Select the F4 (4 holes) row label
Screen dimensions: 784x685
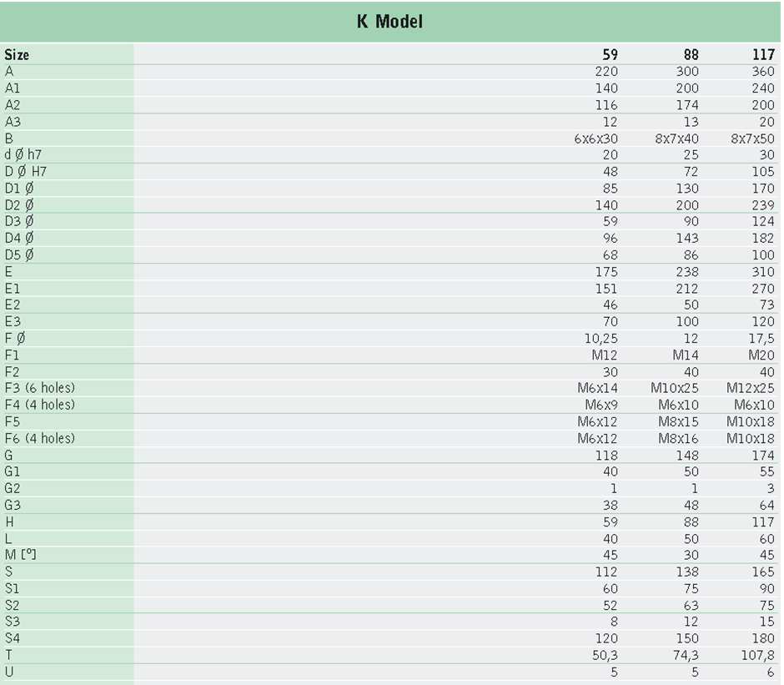click(39, 405)
